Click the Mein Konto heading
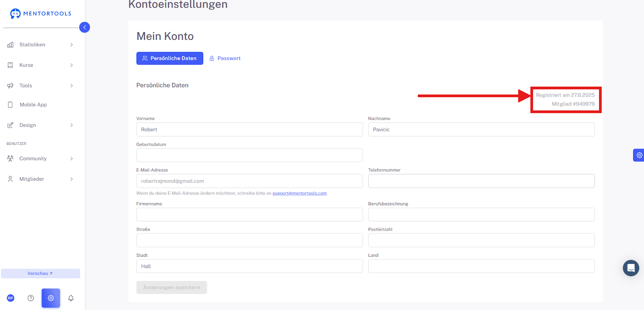 coord(165,36)
